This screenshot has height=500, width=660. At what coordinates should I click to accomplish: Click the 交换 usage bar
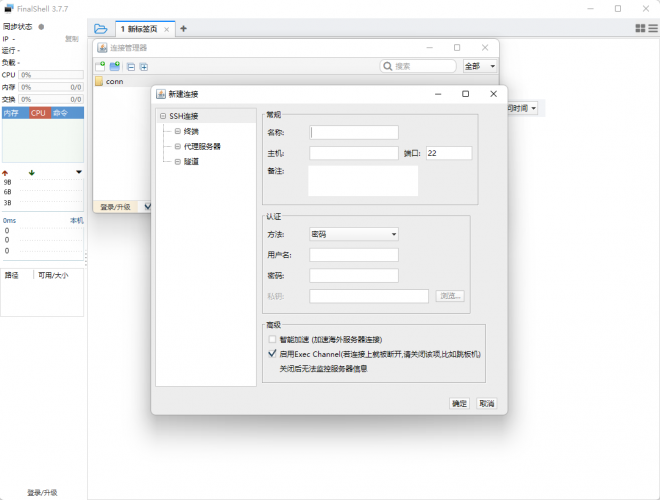tap(51, 99)
